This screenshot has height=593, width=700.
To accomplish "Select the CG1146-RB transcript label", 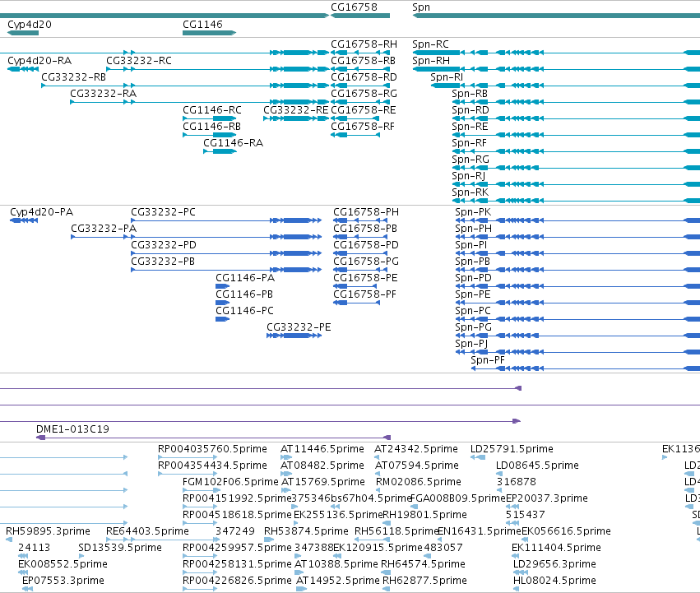I will pyautogui.click(x=211, y=127).
